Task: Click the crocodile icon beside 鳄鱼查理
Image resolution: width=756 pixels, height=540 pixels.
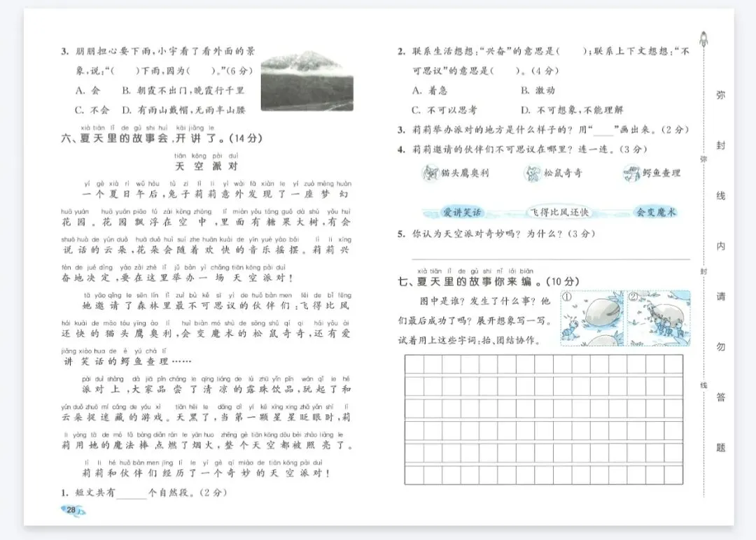Action: [631, 173]
